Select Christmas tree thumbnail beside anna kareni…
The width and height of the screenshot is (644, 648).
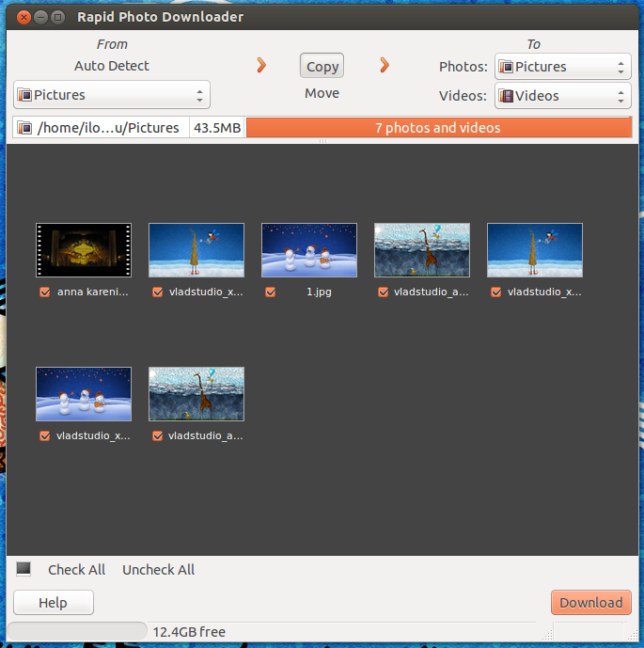196,250
